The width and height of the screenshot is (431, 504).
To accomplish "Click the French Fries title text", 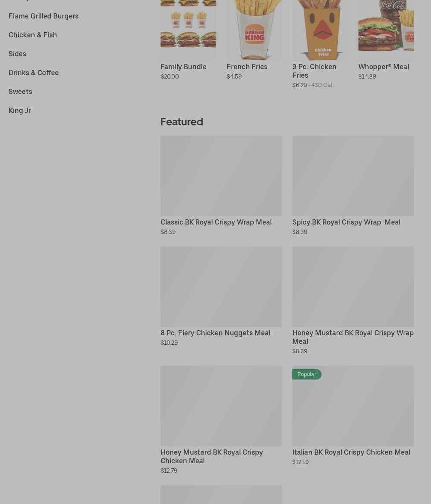I will [x=247, y=67].
